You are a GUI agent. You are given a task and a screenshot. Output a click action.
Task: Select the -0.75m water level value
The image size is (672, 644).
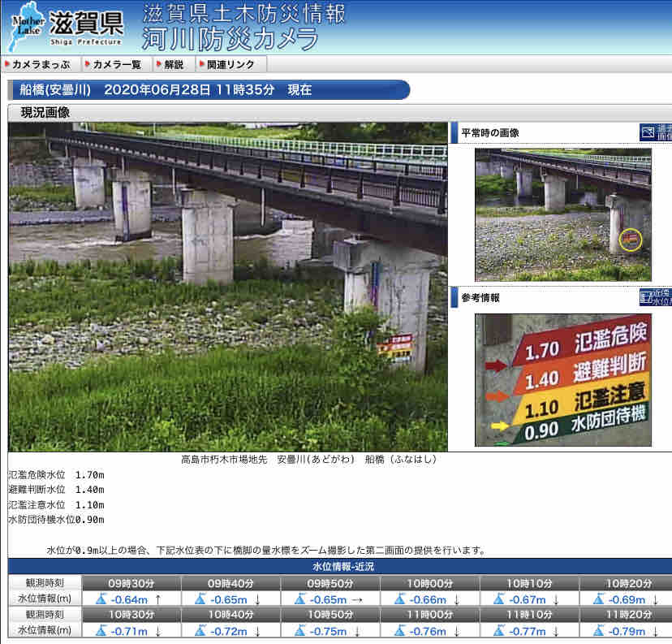[328, 631]
